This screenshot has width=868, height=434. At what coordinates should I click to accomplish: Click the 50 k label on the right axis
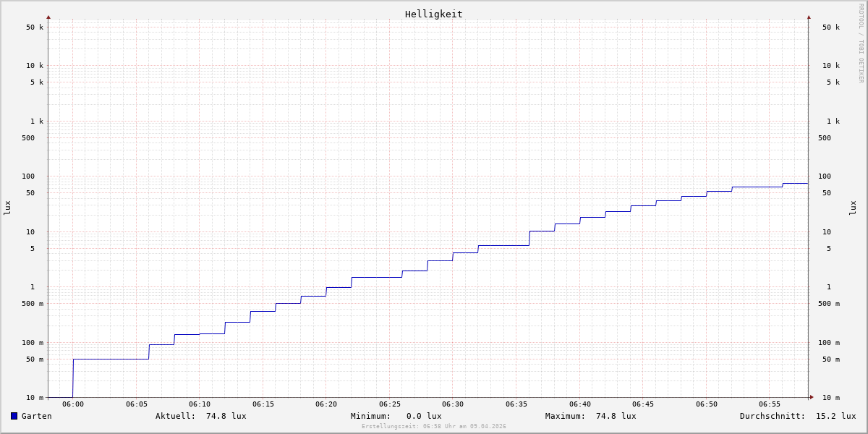click(830, 27)
